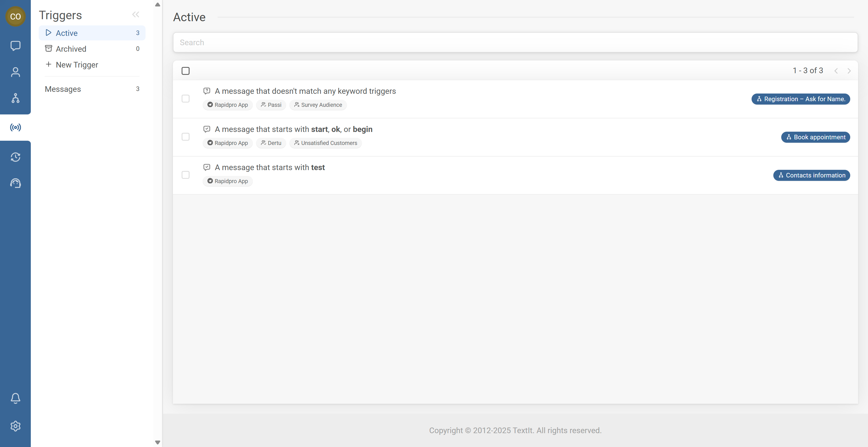Viewport: 868px width, 447px height.
Task: Select the Triggers broadcast icon
Action: (15, 127)
